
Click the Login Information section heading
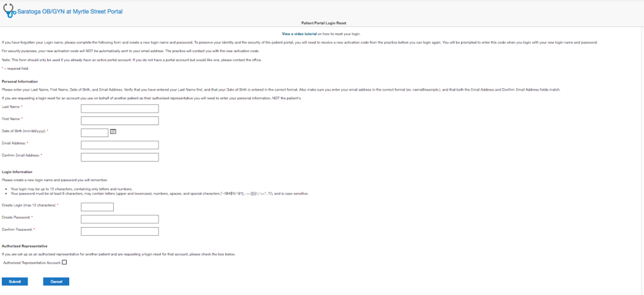tap(17, 172)
